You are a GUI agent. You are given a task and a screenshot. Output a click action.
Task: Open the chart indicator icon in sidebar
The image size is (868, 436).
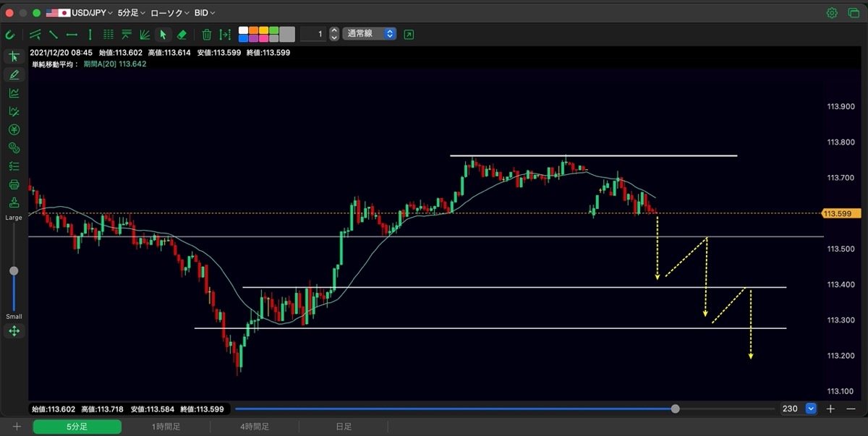tap(14, 93)
